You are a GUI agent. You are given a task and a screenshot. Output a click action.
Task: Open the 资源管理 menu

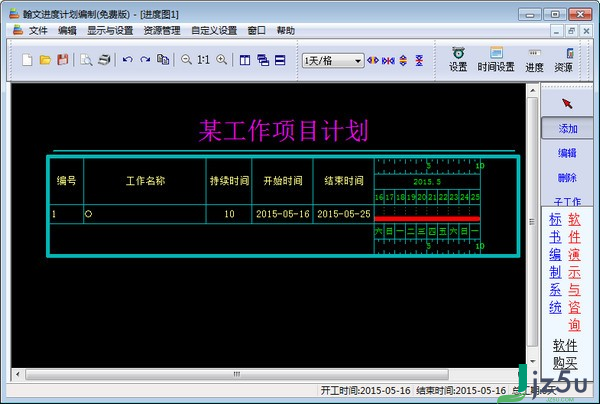point(162,31)
